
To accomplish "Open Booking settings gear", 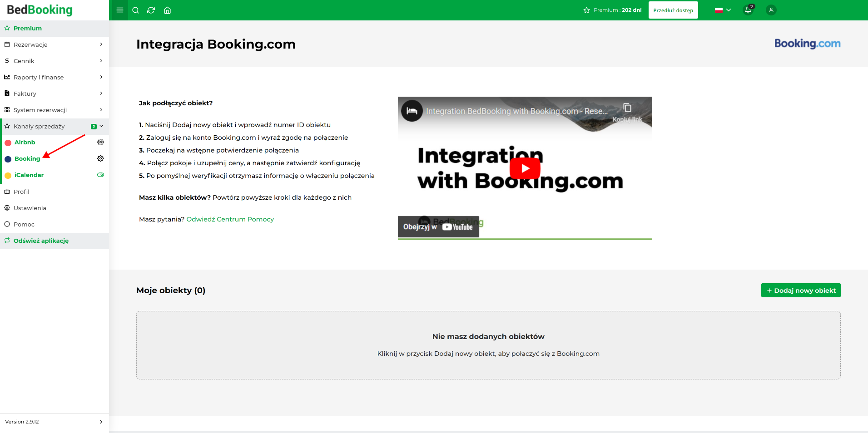I will 101,158.
